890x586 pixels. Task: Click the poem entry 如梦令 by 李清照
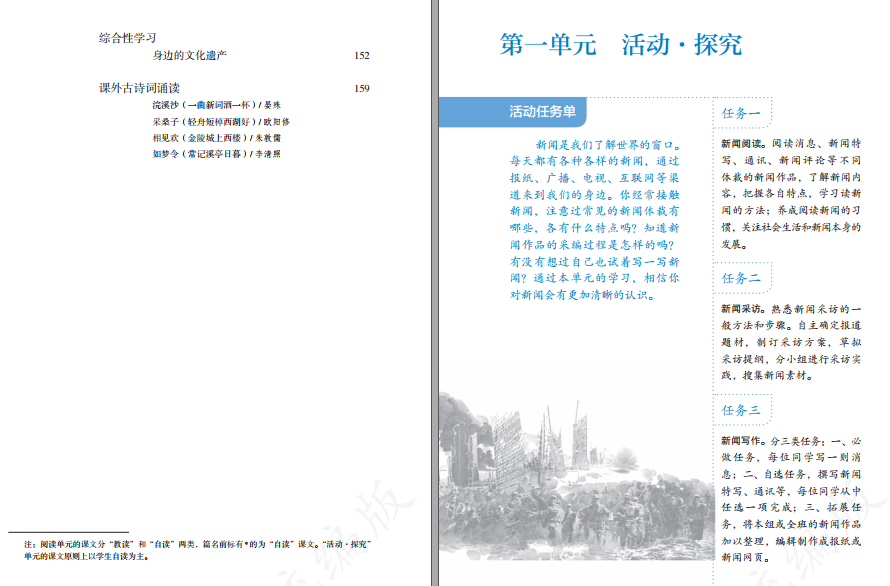pos(216,154)
